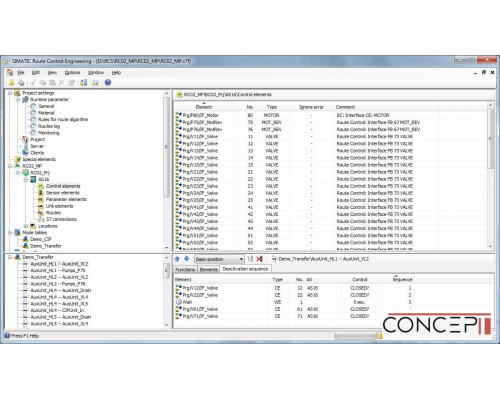
Task: Move element up with blue up arrow
Action: click(177, 259)
